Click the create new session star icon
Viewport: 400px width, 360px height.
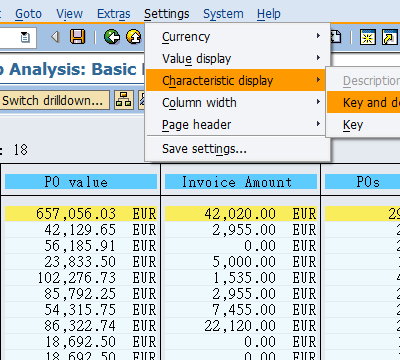368,37
